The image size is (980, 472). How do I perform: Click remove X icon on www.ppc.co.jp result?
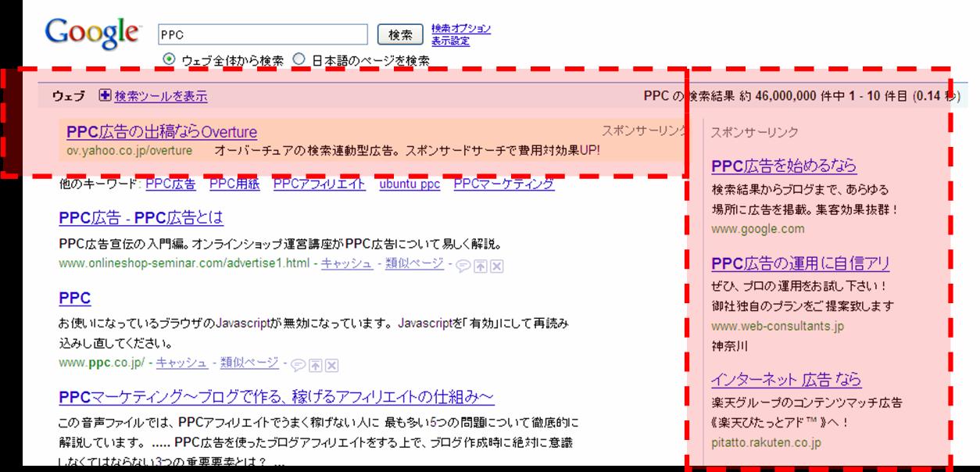click(331, 365)
